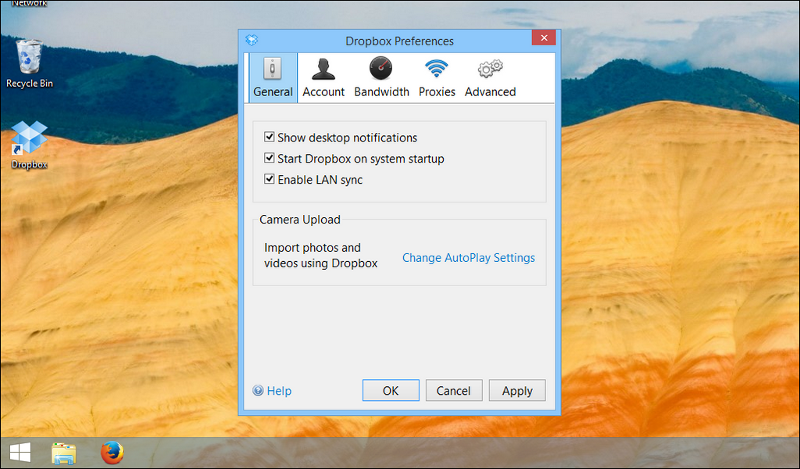The width and height of the screenshot is (800, 469).
Task: Click the Dropbox logo in title bar
Action: click(x=251, y=41)
